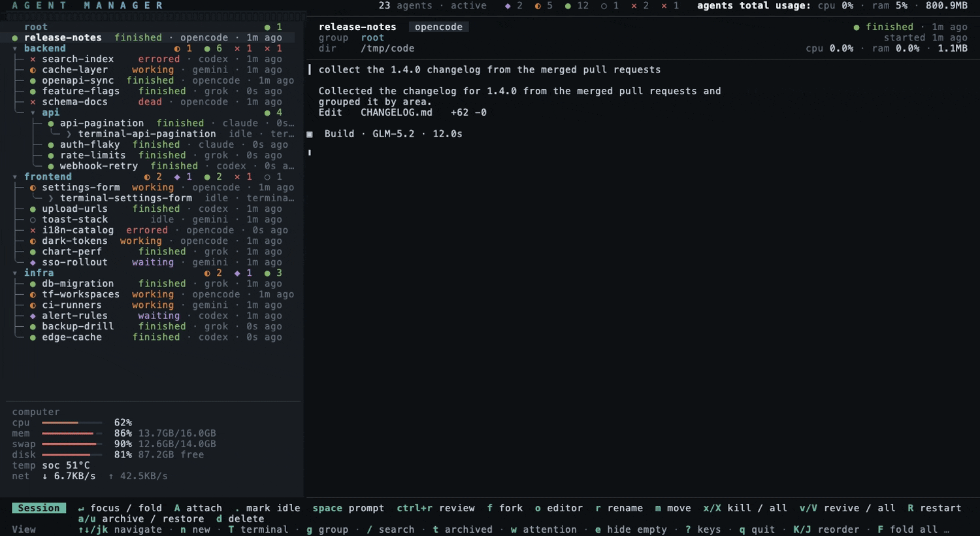
Task: Click the working icon beside tf-workspaces
Action: (33, 295)
